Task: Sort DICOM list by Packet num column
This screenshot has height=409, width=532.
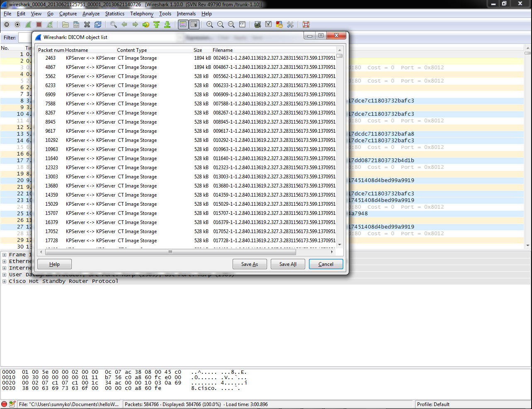Action: tap(51, 50)
